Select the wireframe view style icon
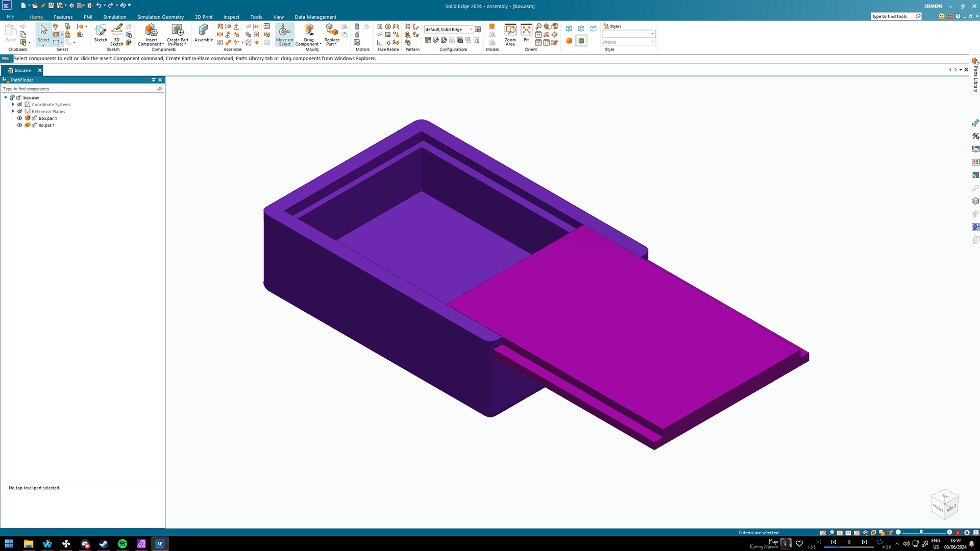This screenshot has width=980, height=551. [569, 29]
